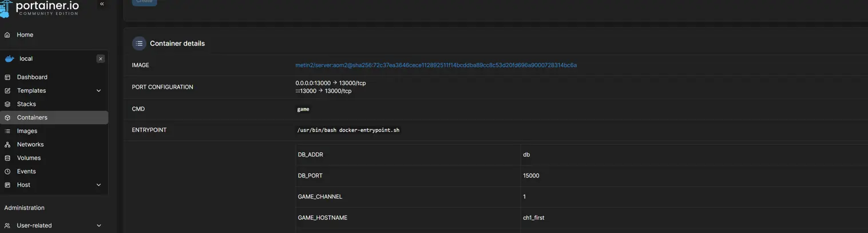The height and width of the screenshot is (233, 868).
Task: Expand the Host submenu chevron
Action: pos(98,185)
